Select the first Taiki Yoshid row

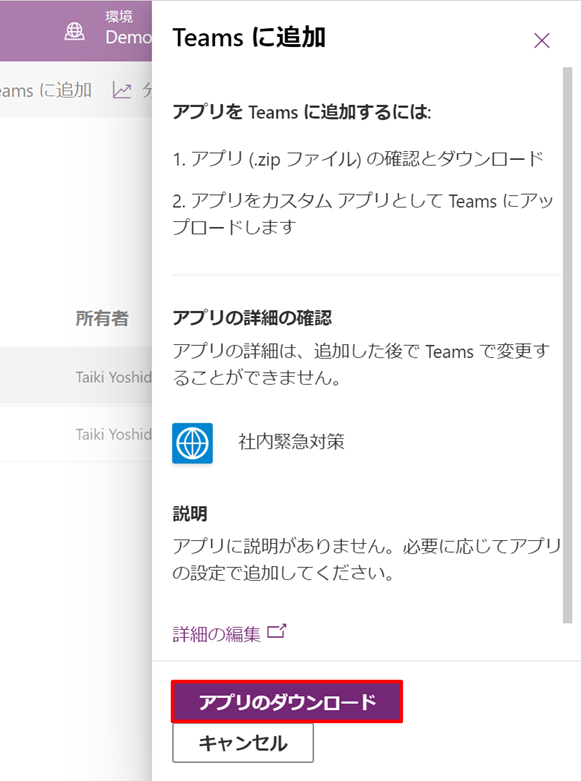[x=76, y=377]
